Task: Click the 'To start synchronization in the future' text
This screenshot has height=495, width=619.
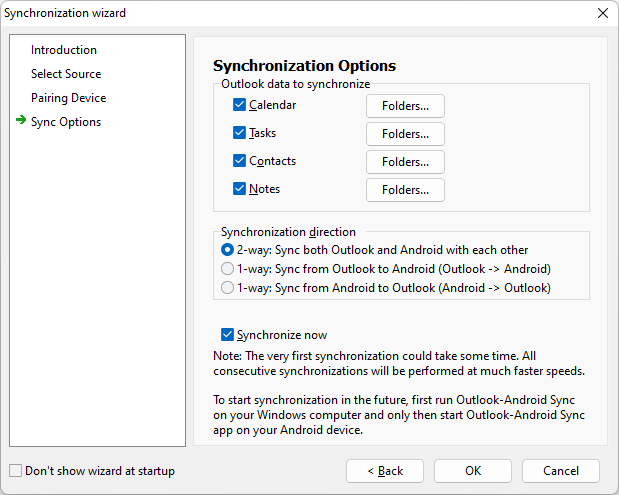Action: click(399, 415)
